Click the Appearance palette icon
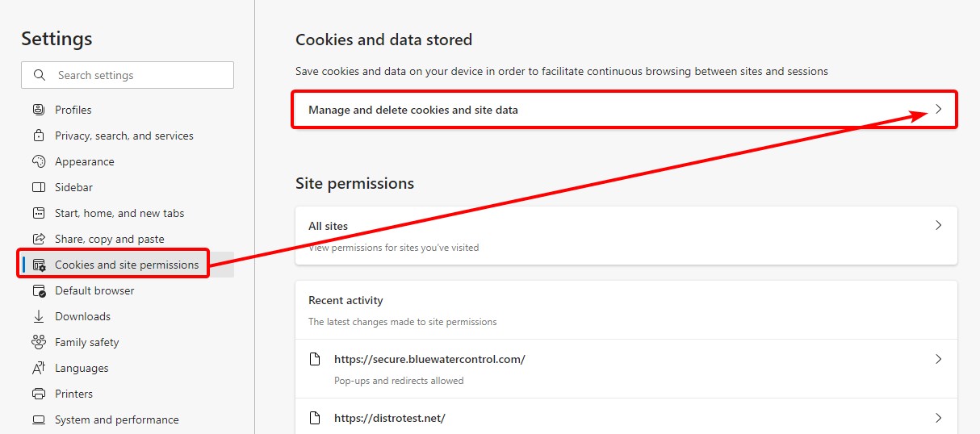980x434 pixels. (x=39, y=161)
